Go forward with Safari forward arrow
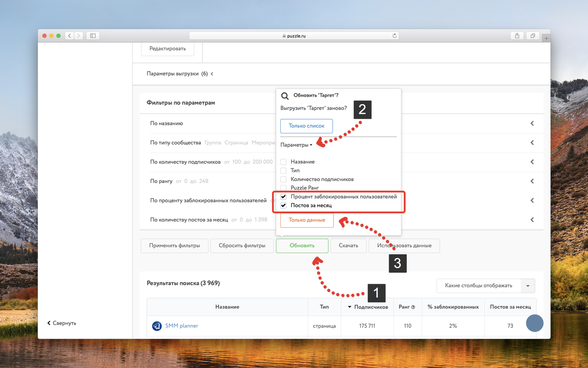The width and height of the screenshot is (588, 368). 79,36
